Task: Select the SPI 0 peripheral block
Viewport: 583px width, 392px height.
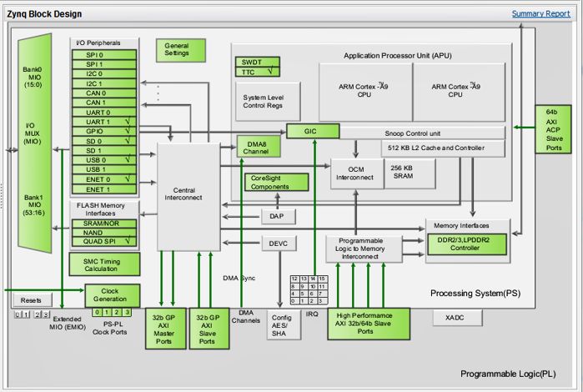Action: [x=104, y=55]
